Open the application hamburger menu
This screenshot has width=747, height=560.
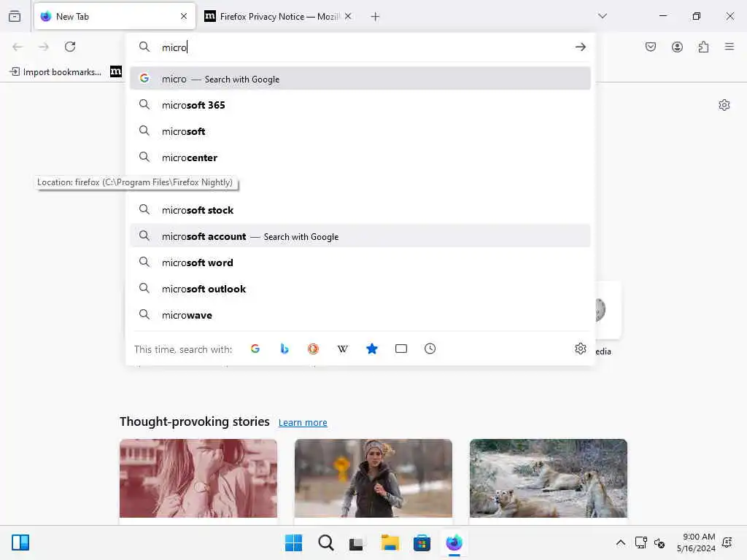(729, 47)
